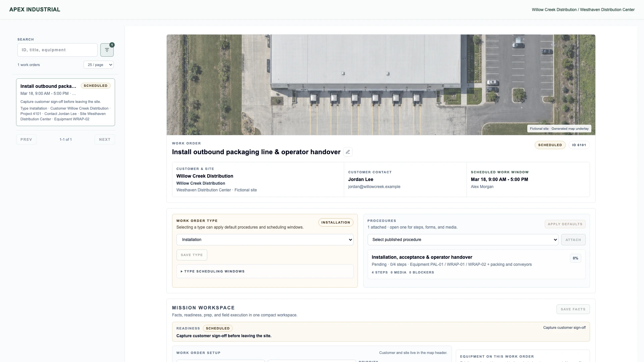Viewport: 644px width, 362px height.
Task: Click the Installation badge in Work Order Type
Action: tap(335, 223)
